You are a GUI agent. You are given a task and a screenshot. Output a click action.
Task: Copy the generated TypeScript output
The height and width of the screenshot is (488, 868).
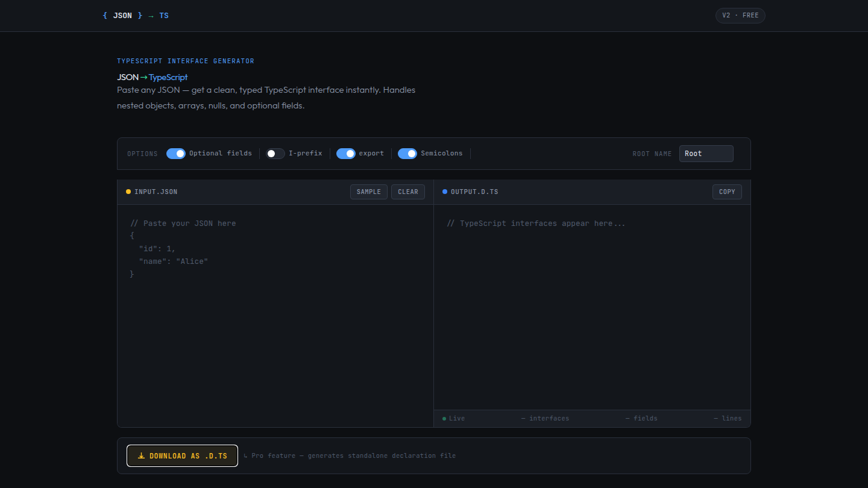(726, 191)
